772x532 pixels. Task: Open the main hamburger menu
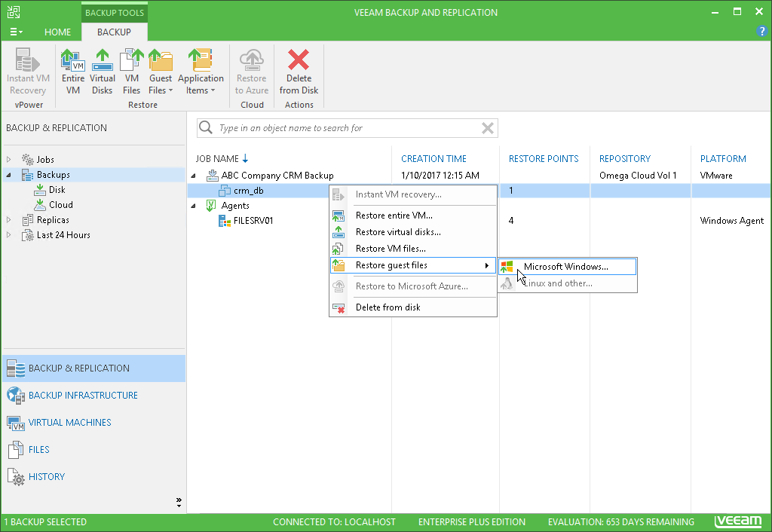tap(16, 32)
